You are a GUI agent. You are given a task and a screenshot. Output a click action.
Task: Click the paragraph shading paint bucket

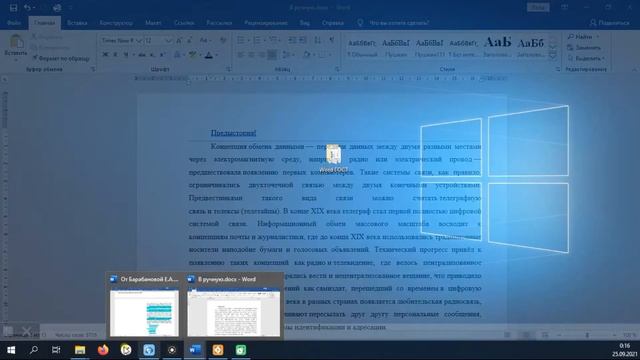[x=306, y=55]
